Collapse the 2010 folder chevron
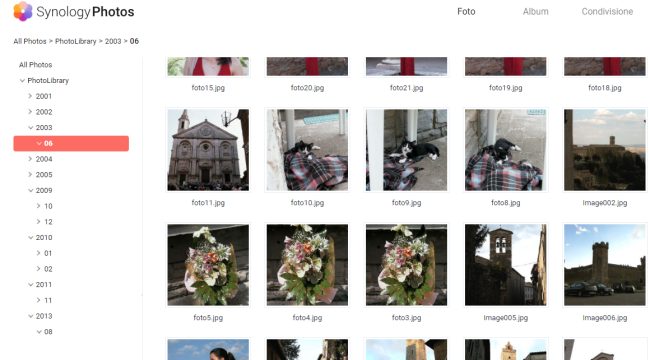Screen dimensions: 650x360 coord(31,238)
